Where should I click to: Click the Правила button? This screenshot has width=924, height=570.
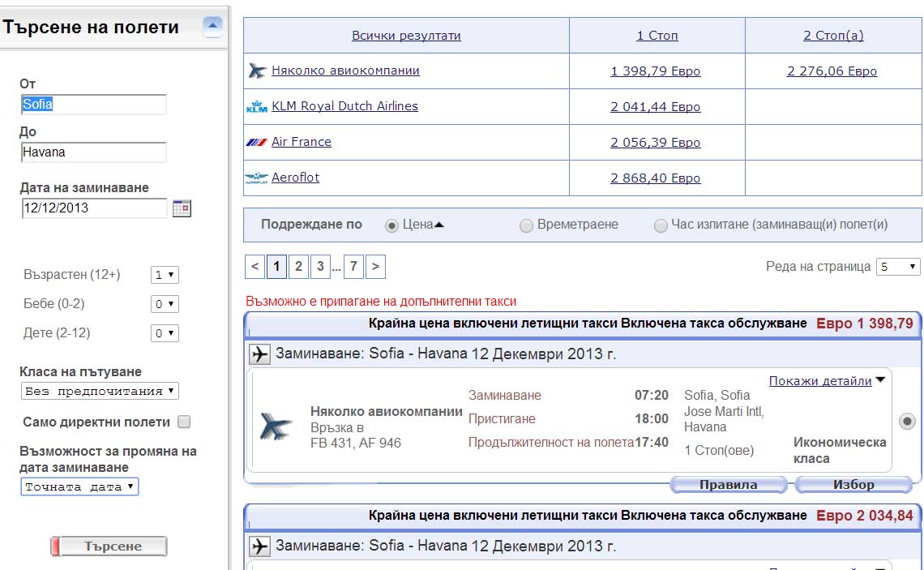click(729, 485)
